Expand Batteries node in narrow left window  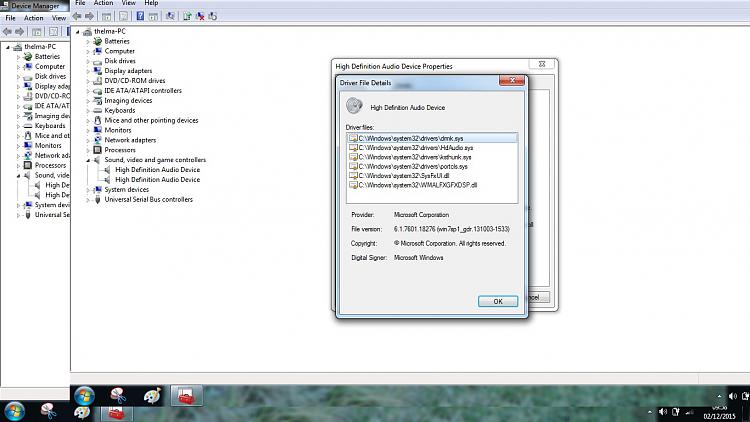18,57
